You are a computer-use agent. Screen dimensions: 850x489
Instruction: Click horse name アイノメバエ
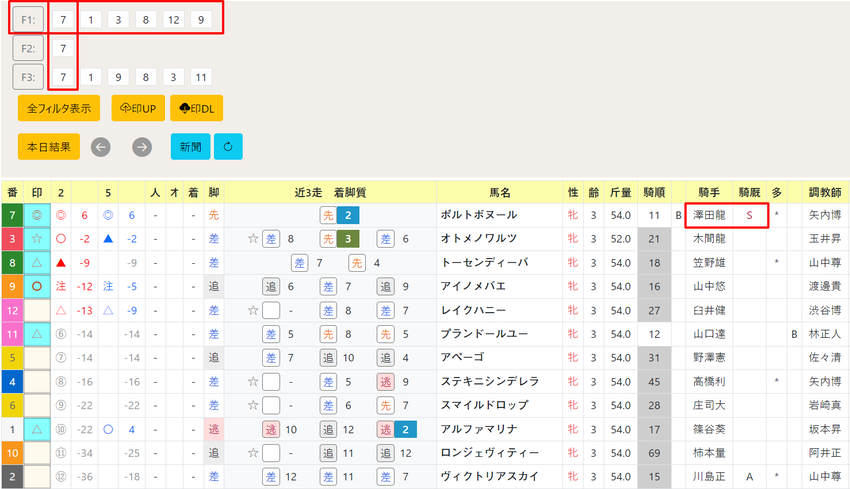click(473, 286)
